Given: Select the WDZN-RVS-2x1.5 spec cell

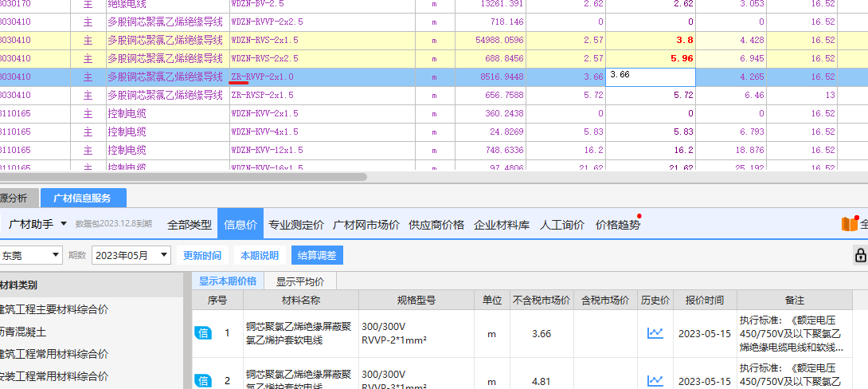Looking at the screenshot, I should 323,40.
